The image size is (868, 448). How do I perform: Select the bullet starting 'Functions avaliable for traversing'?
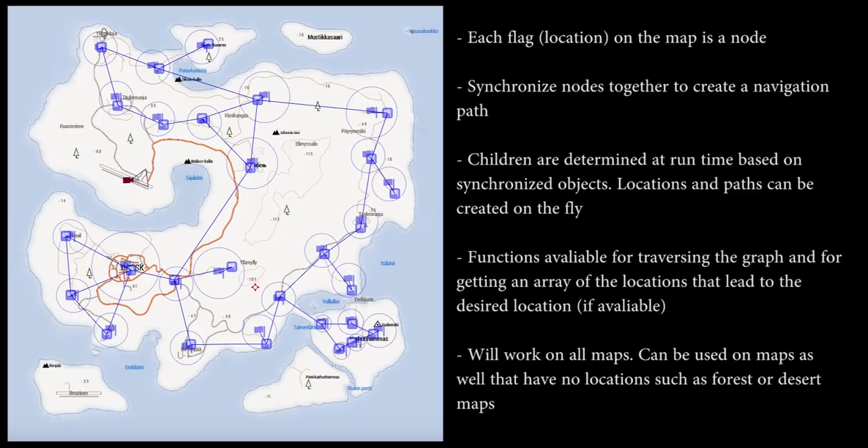coord(648,282)
